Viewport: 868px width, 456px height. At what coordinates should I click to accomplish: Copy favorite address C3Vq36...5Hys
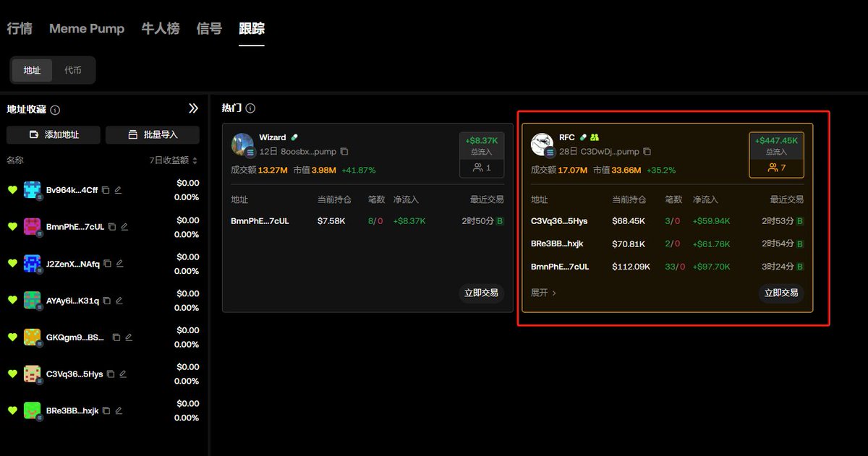point(110,374)
